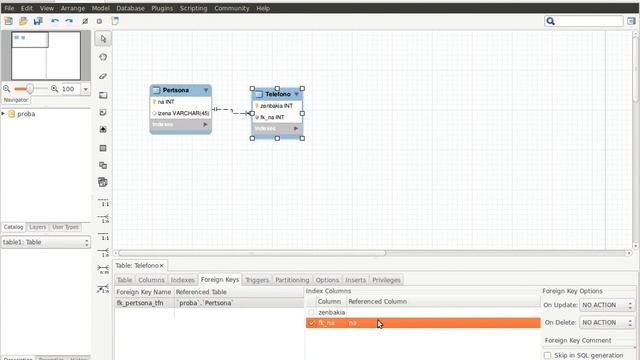
Task: Uncheck the fk_na index column checkbox
Action: pyautogui.click(x=311, y=323)
